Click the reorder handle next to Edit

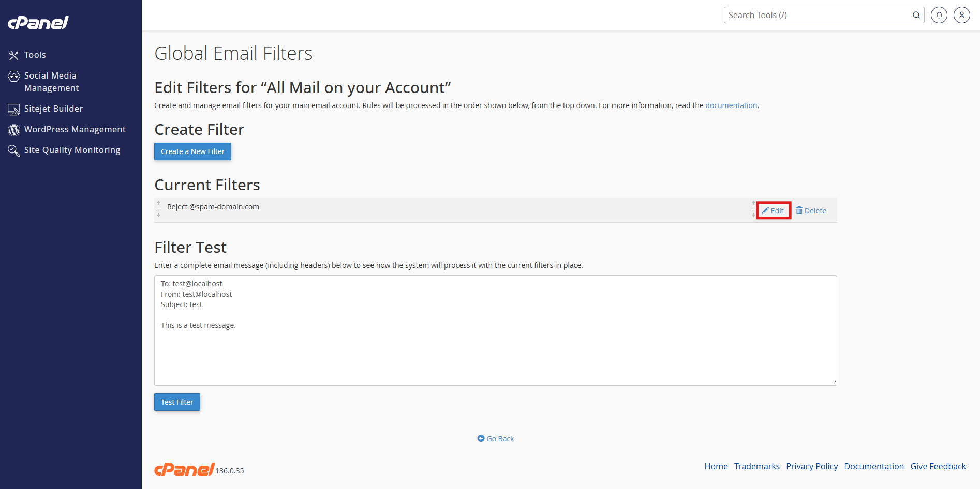tap(753, 209)
